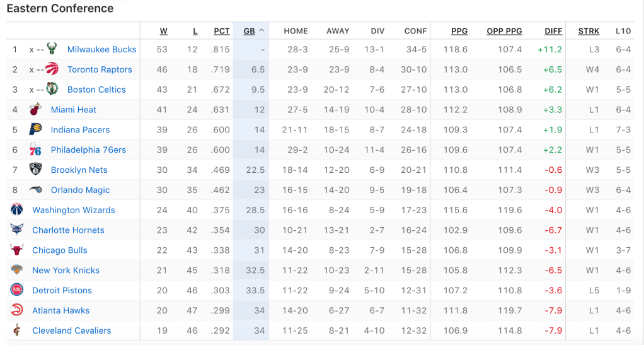Sort by the OPP PPG header
The width and height of the screenshot is (644, 345).
[x=504, y=31]
